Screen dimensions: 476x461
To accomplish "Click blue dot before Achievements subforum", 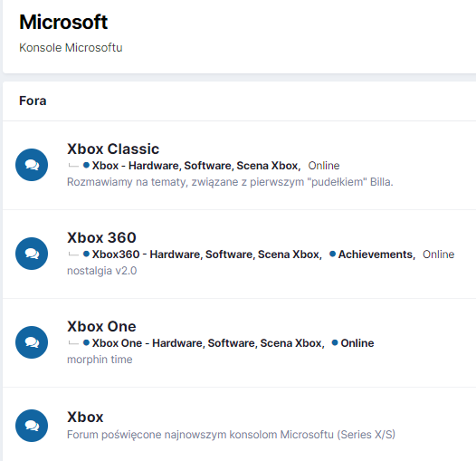I will (x=332, y=254).
